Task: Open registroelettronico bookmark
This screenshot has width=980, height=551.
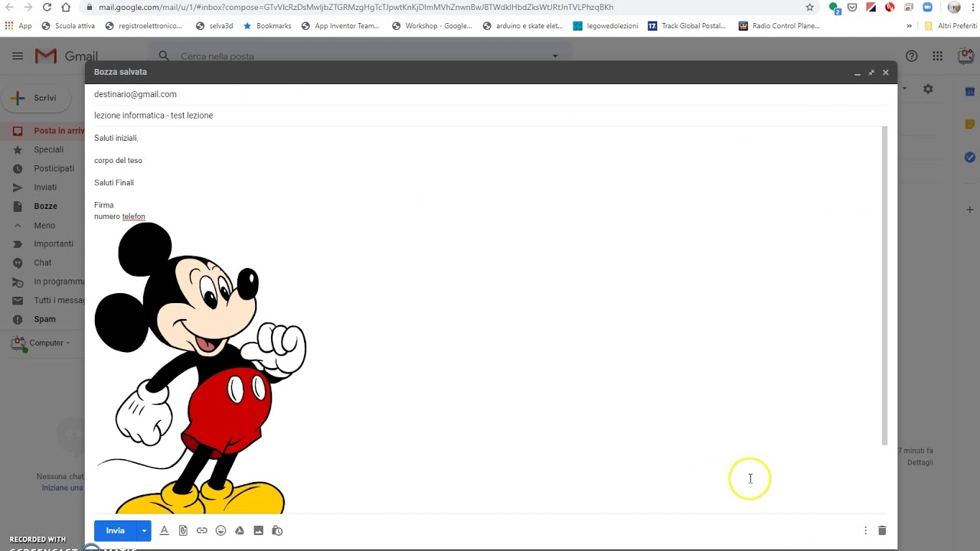Action: (x=144, y=25)
